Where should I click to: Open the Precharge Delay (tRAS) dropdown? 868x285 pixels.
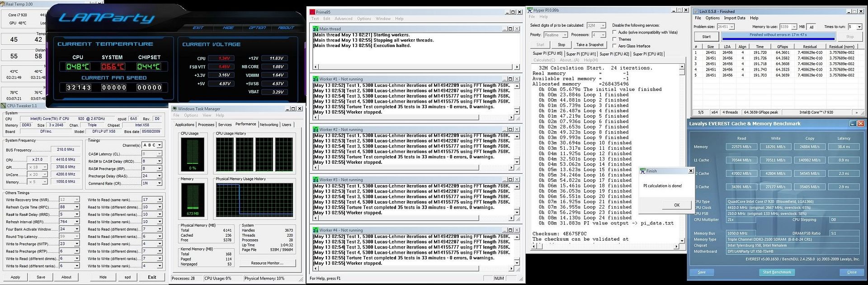click(x=160, y=176)
